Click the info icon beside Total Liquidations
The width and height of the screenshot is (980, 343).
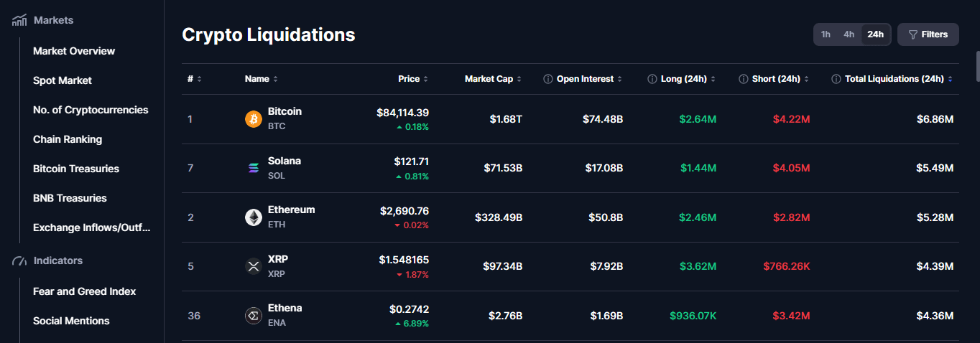point(836,79)
